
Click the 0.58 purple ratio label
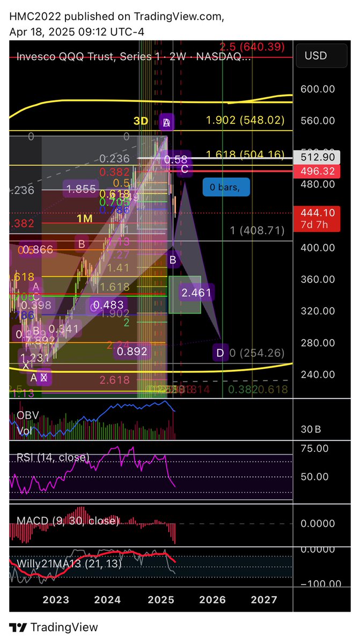pos(175,159)
